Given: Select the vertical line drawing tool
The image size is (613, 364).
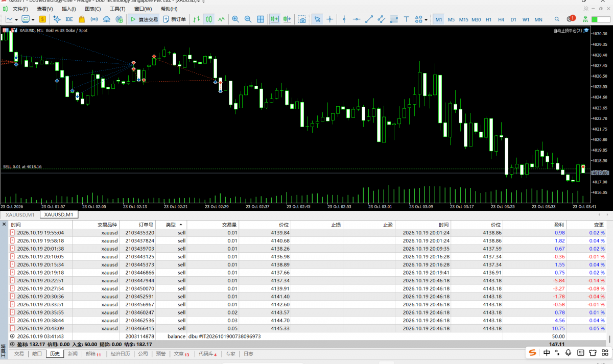Looking at the screenshot, I should (x=344, y=19).
